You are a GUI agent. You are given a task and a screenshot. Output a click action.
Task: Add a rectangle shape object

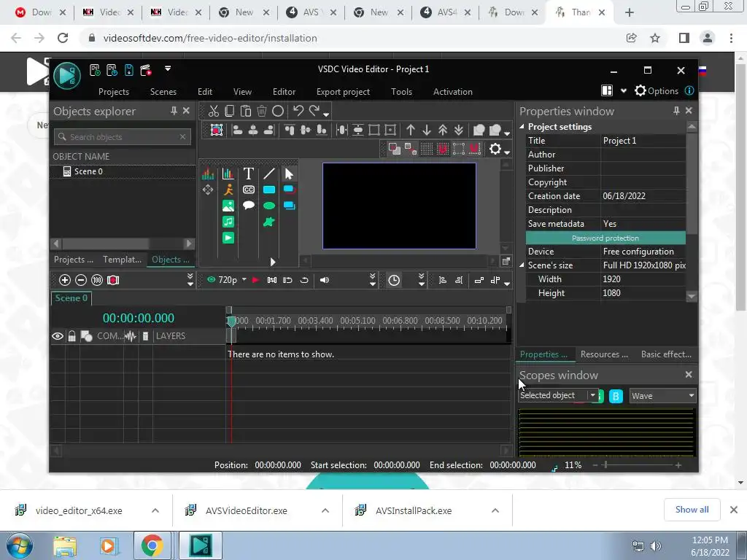[269, 190]
